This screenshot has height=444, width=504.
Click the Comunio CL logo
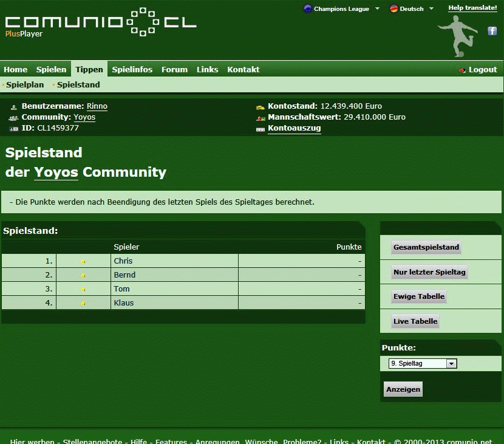101,23
